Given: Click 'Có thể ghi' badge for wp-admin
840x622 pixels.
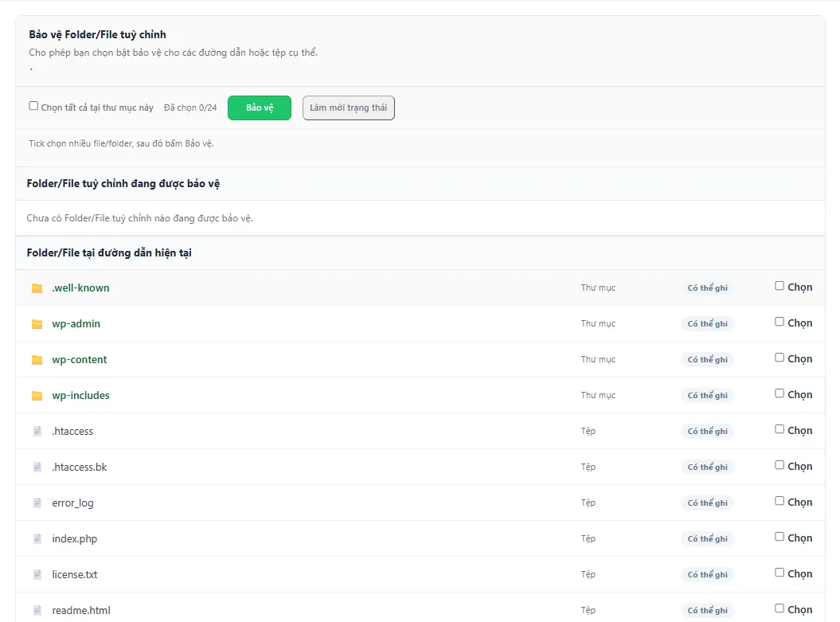Looking at the screenshot, I should point(708,324).
